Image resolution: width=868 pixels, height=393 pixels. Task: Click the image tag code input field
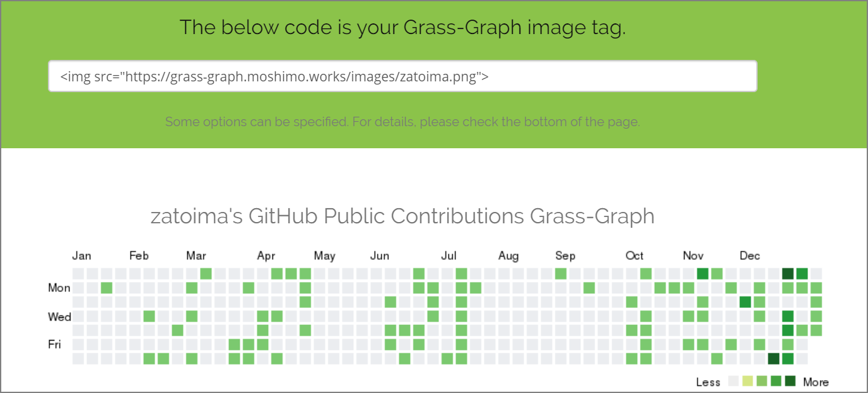pos(402,76)
